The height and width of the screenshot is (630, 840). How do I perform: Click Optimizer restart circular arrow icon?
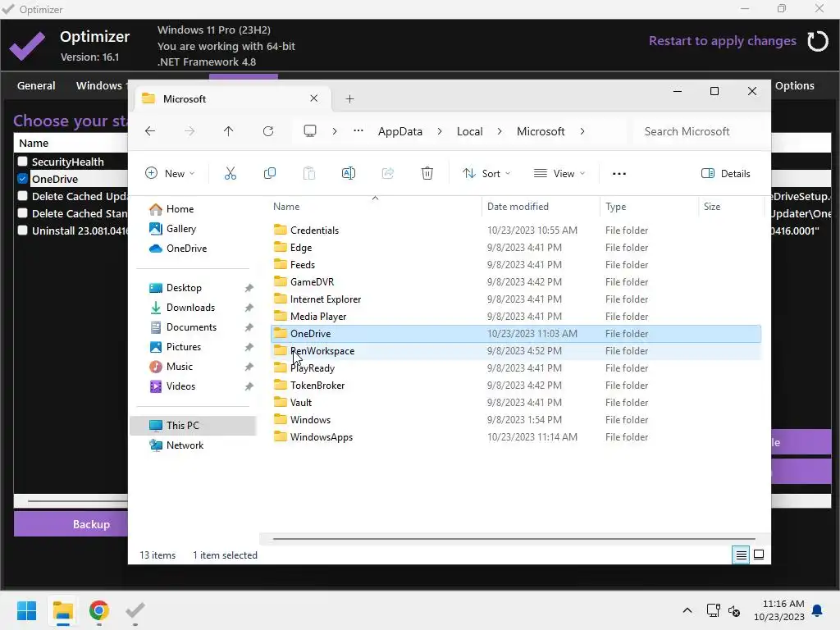[818, 41]
